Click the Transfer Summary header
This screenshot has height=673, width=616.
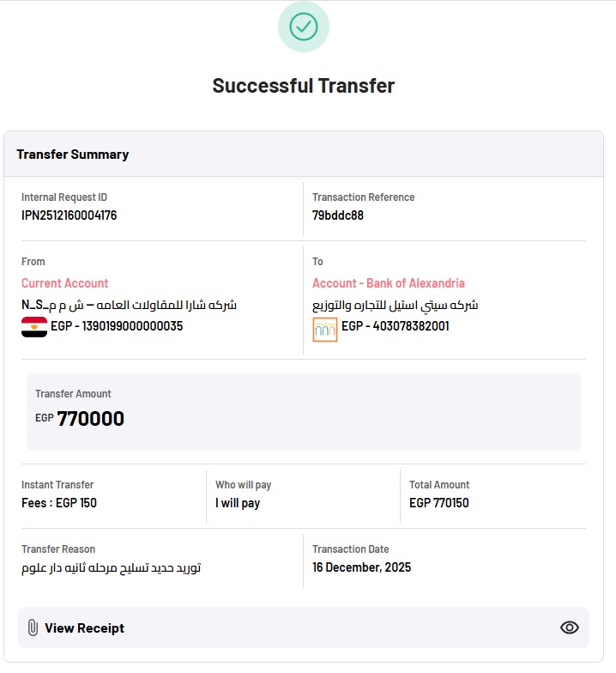[72, 155]
